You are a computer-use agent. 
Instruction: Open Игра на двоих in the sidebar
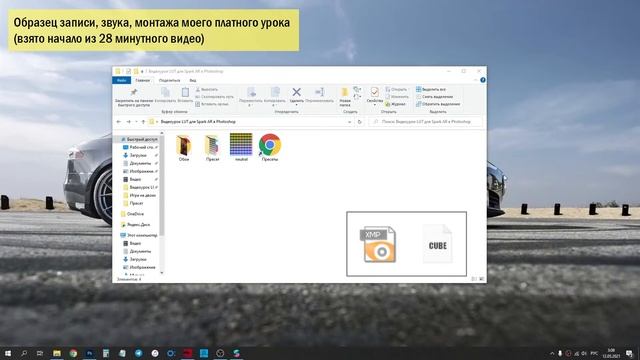[140, 195]
